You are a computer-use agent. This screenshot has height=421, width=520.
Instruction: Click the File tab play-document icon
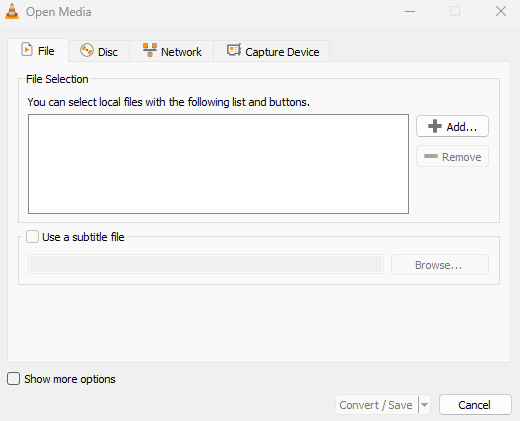coord(27,50)
